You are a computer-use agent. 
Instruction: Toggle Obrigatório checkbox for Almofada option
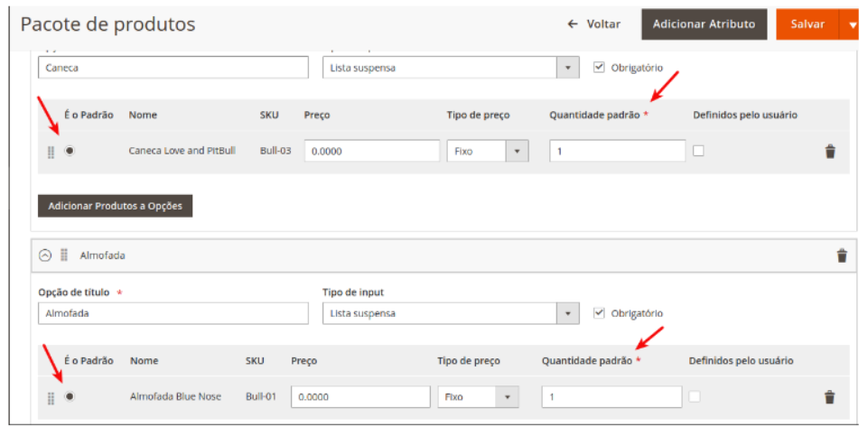click(x=599, y=313)
